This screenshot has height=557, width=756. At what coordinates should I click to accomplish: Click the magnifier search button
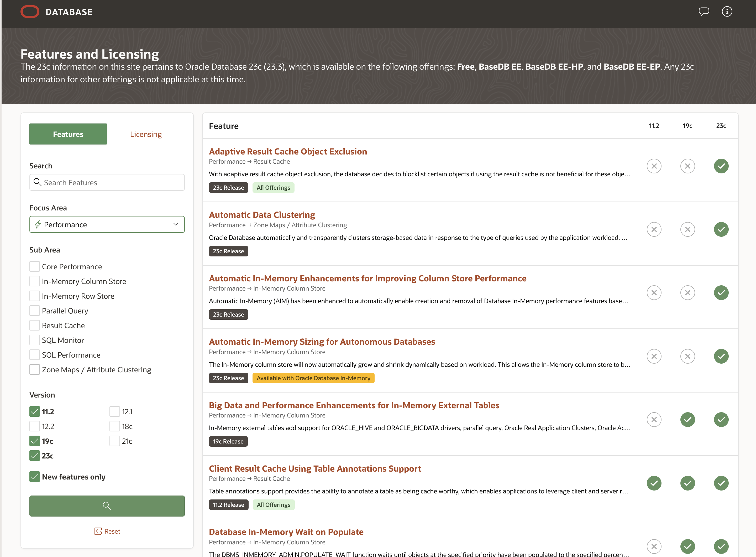(x=107, y=506)
